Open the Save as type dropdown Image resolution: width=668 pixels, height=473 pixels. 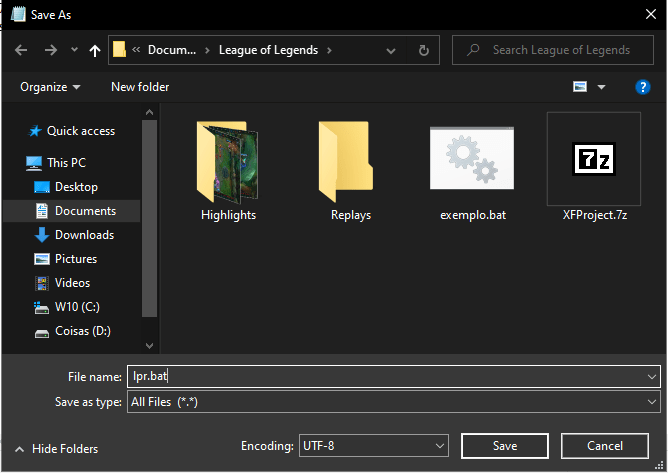tap(394, 402)
